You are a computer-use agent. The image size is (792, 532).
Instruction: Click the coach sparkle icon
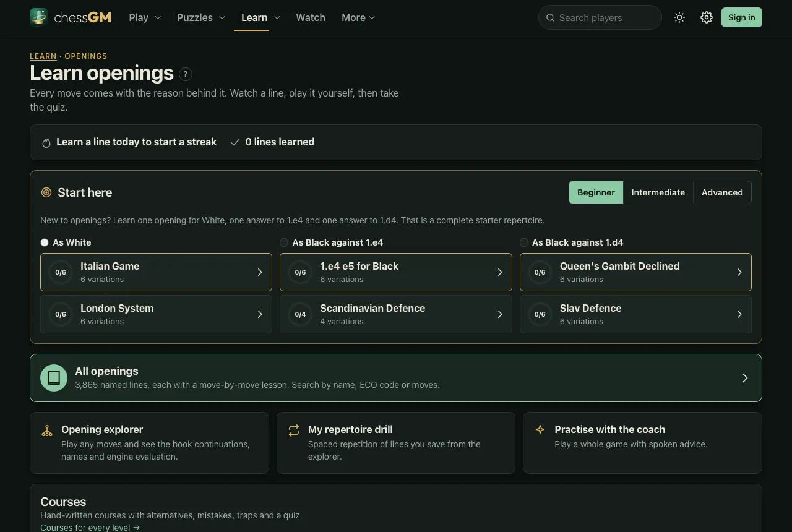click(x=540, y=429)
